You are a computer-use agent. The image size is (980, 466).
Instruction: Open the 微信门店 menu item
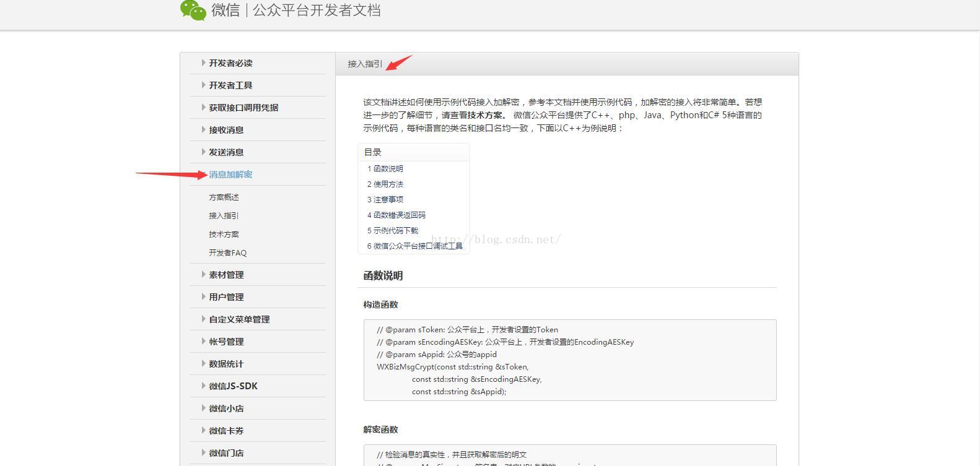click(226, 453)
